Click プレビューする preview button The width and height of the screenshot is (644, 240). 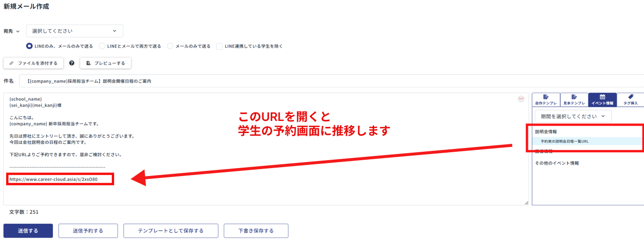coord(105,63)
